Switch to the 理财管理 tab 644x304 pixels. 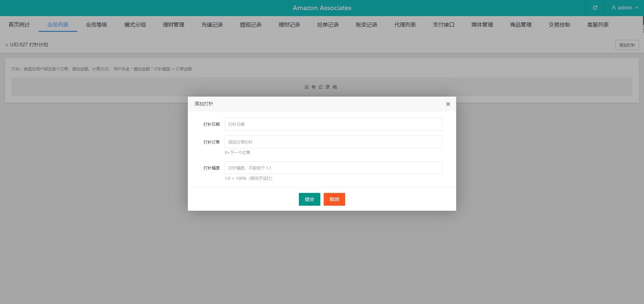[x=173, y=24]
